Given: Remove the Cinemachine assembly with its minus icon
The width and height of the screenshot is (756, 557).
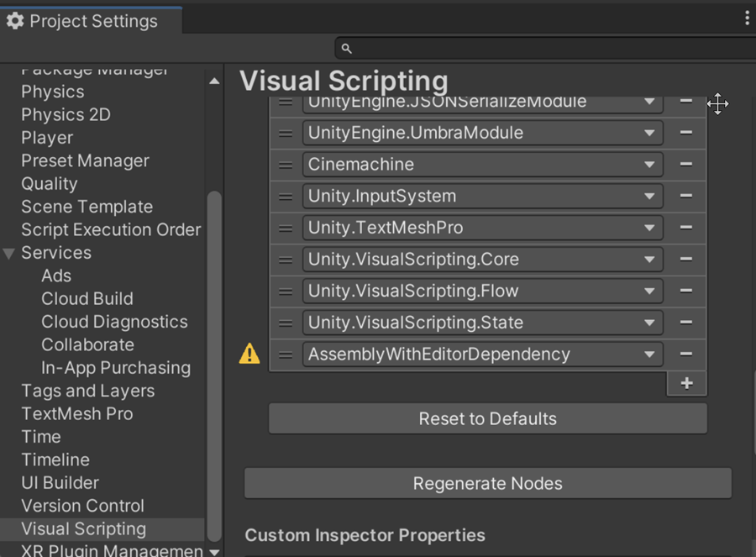Looking at the screenshot, I should [x=686, y=164].
